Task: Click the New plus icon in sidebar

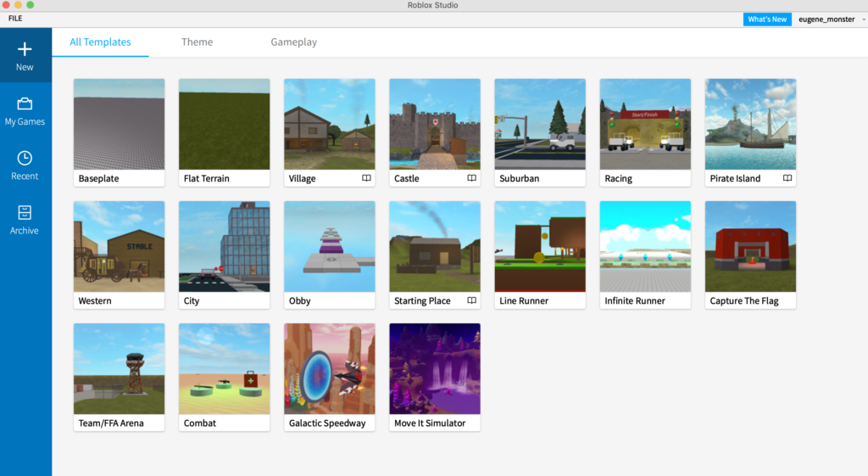Action: point(25,48)
